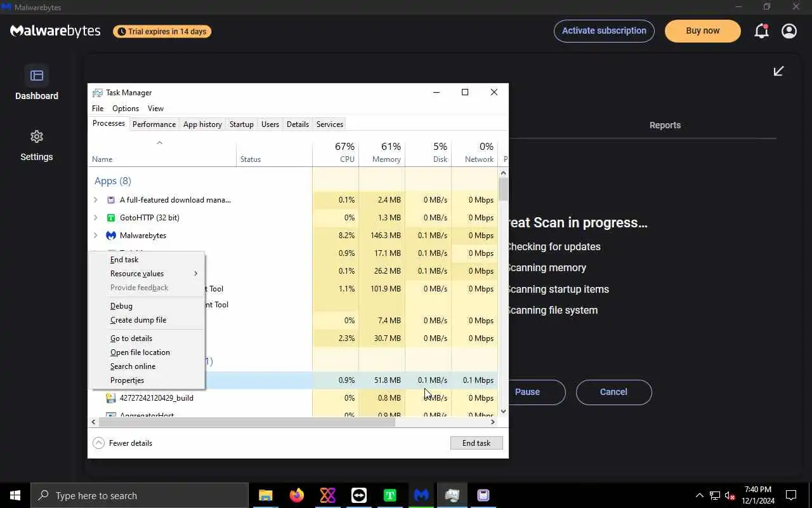The width and height of the screenshot is (812, 508).
Task: Open network status tray icon
Action: coord(715,495)
